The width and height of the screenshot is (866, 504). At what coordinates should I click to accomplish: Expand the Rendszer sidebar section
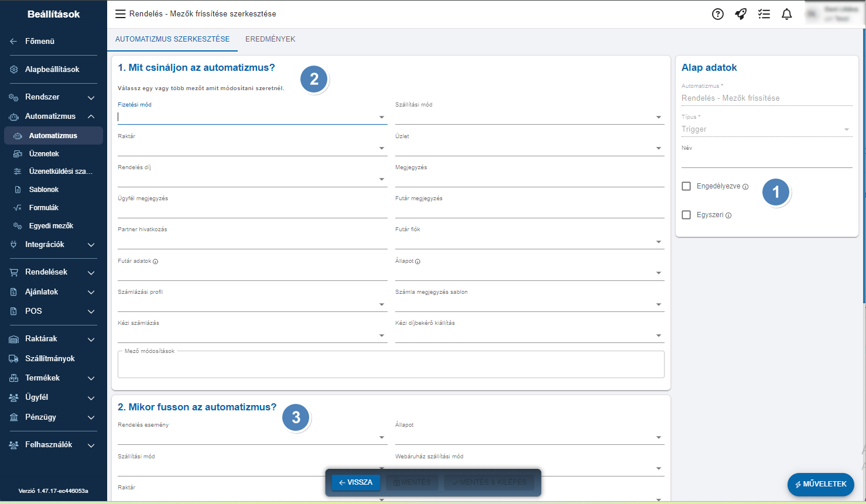[x=91, y=97]
